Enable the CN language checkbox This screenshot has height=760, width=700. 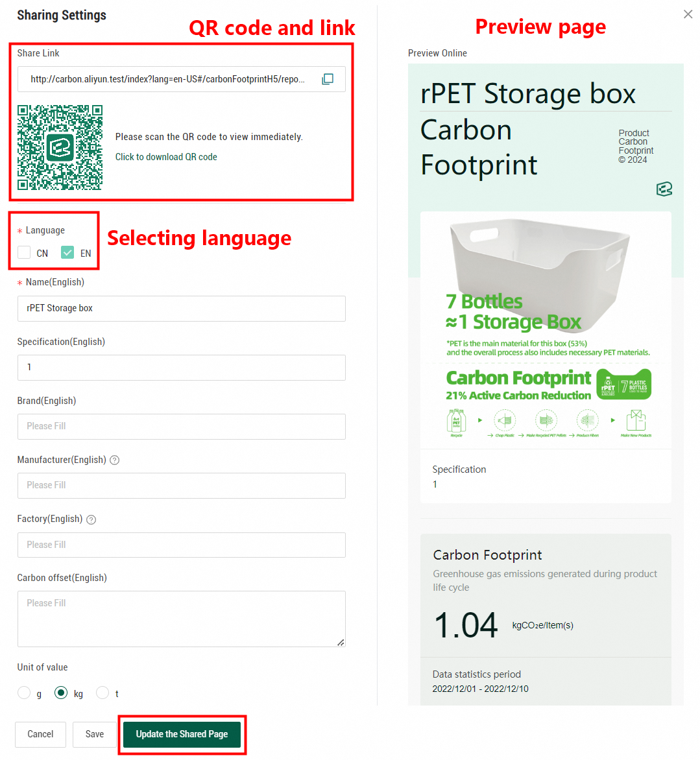25,253
